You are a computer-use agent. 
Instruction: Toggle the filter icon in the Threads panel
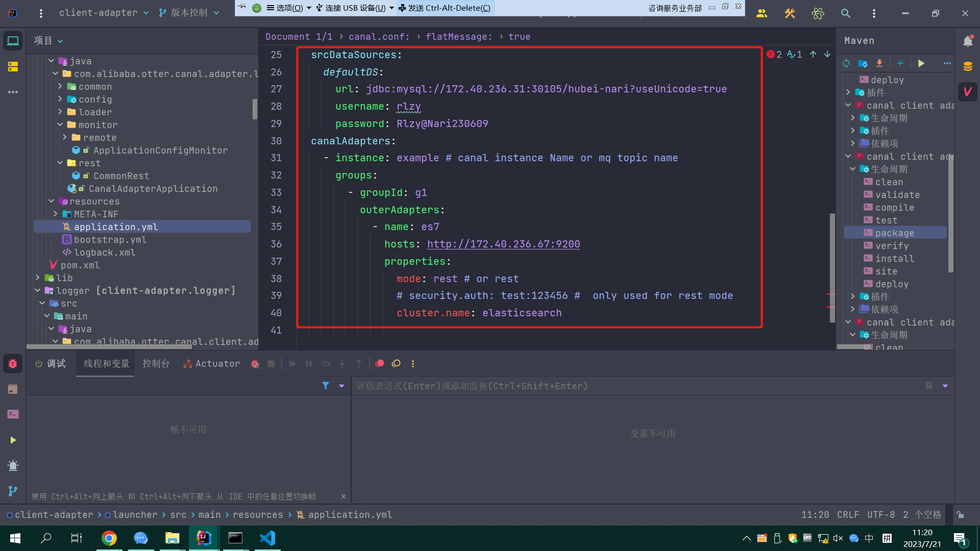coord(326,386)
